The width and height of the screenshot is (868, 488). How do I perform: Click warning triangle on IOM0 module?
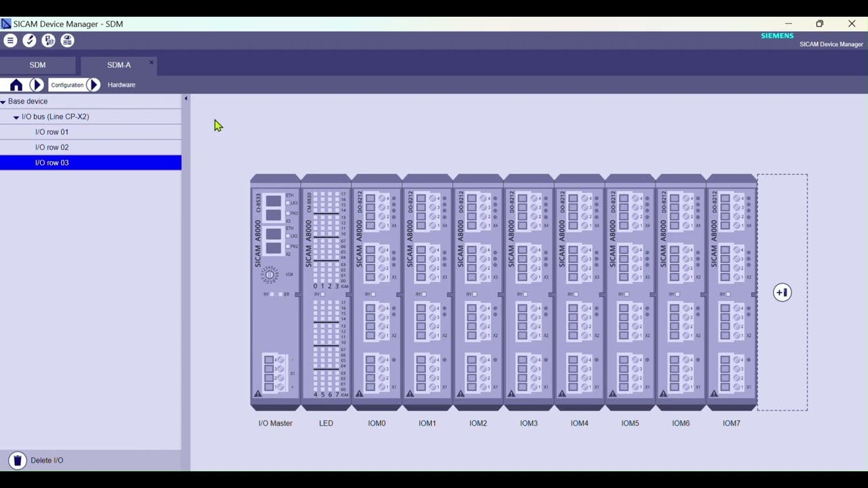[359, 394]
